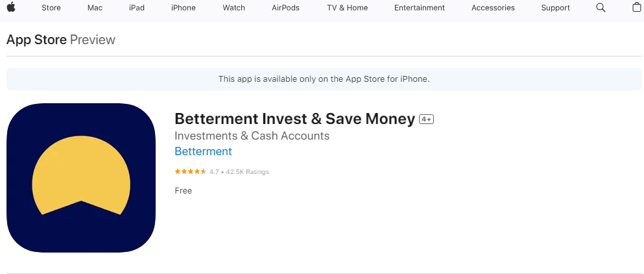644x274 pixels.
Task: Open the search magnifier icon
Action: tap(601, 7)
